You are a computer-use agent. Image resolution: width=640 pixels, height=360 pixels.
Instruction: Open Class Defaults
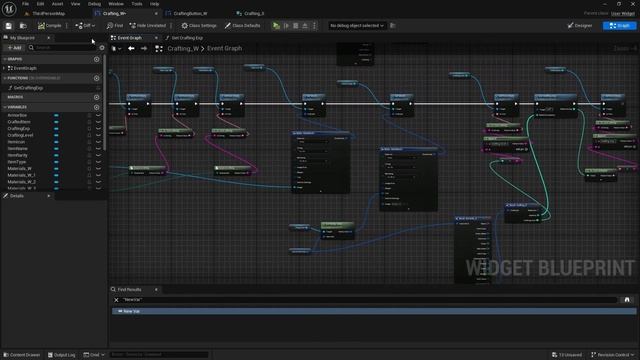242,26
